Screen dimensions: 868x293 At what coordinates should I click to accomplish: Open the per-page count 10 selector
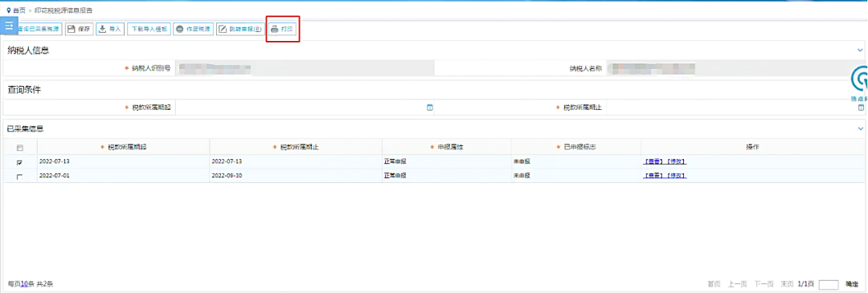click(24, 284)
